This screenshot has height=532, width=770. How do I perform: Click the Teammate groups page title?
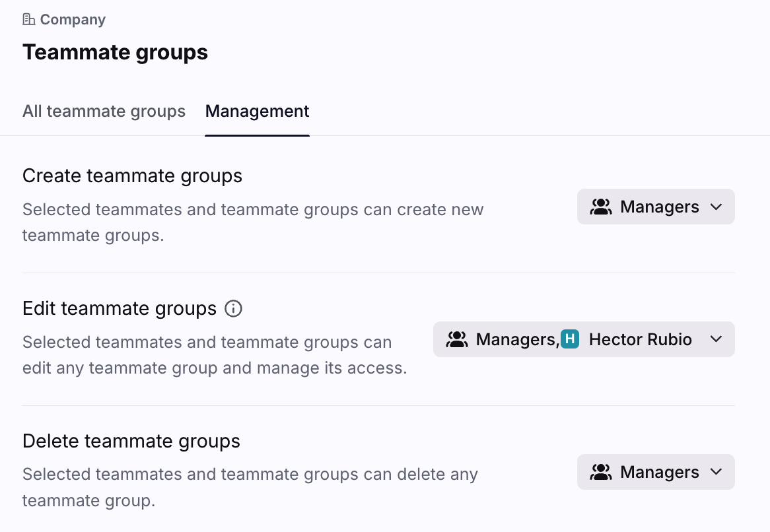point(115,52)
